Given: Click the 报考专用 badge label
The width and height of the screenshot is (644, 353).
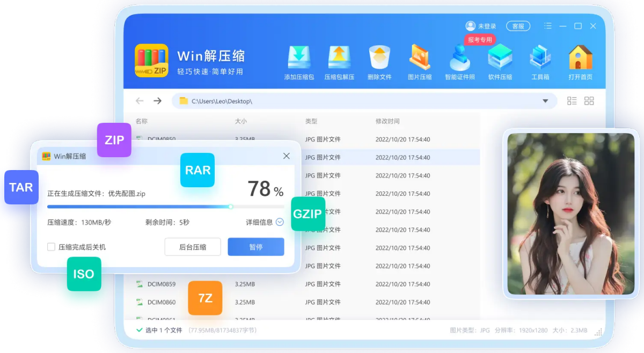Looking at the screenshot, I should pos(480,40).
